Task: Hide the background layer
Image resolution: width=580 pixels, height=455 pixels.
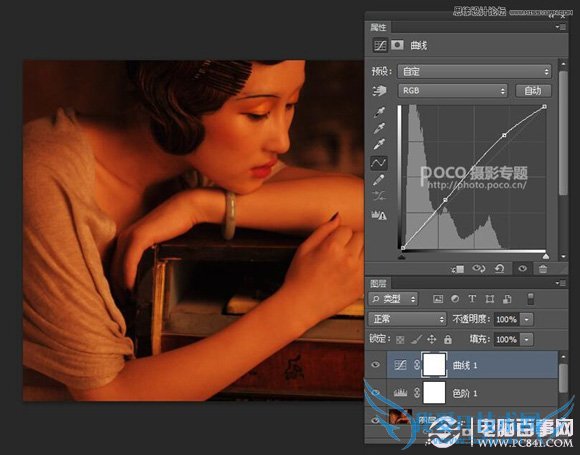Action: (x=375, y=420)
